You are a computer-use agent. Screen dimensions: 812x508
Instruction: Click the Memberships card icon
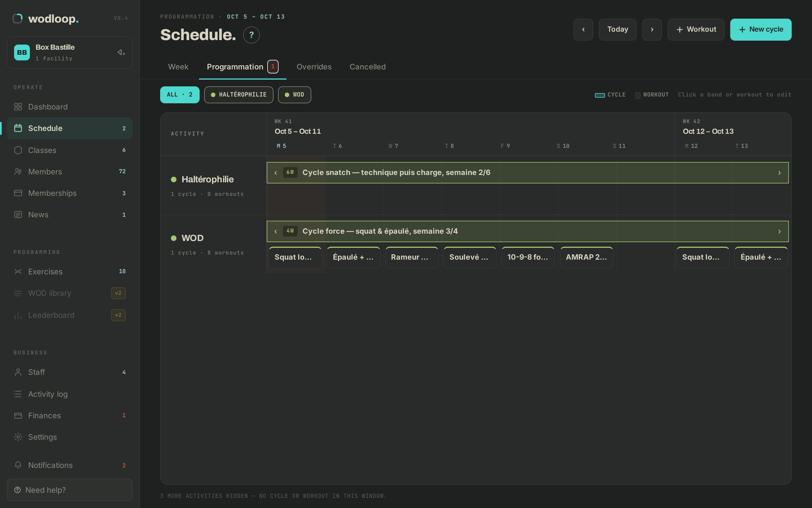click(18, 193)
